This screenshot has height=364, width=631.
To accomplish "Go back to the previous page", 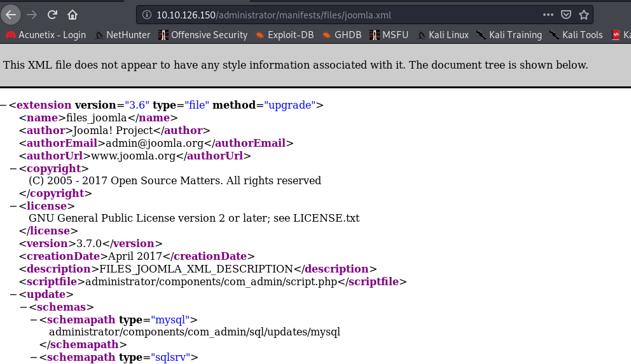I will point(11,15).
